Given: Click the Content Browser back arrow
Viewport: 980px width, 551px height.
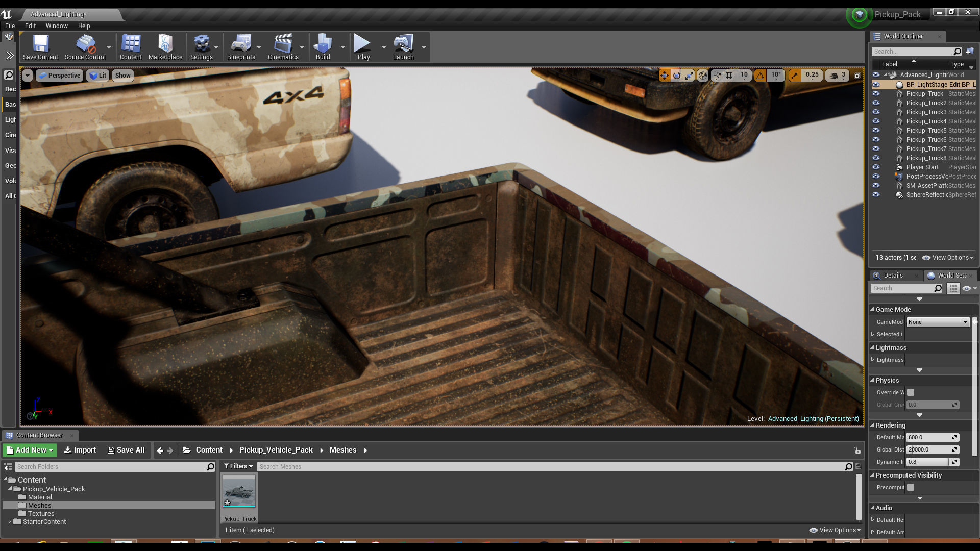Looking at the screenshot, I should [160, 450].
